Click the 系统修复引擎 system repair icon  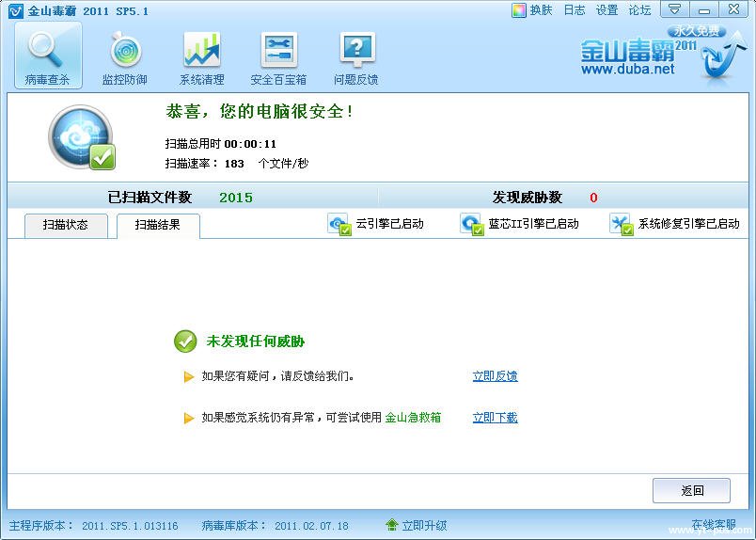click(x=621, y=224)
